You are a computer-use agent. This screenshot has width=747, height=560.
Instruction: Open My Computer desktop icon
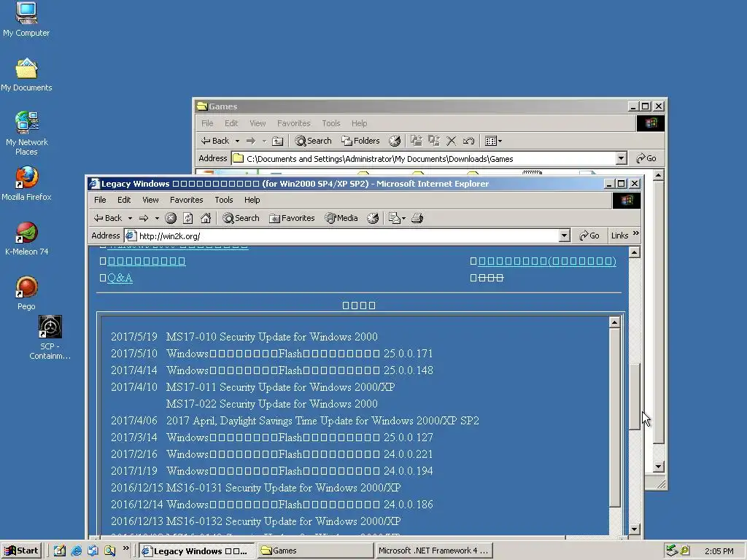click(26, 20)
